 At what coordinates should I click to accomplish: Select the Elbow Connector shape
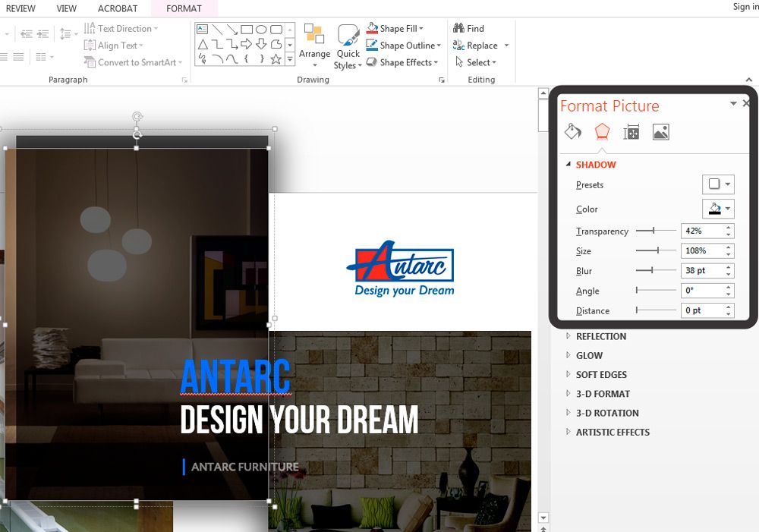point(217,45)
